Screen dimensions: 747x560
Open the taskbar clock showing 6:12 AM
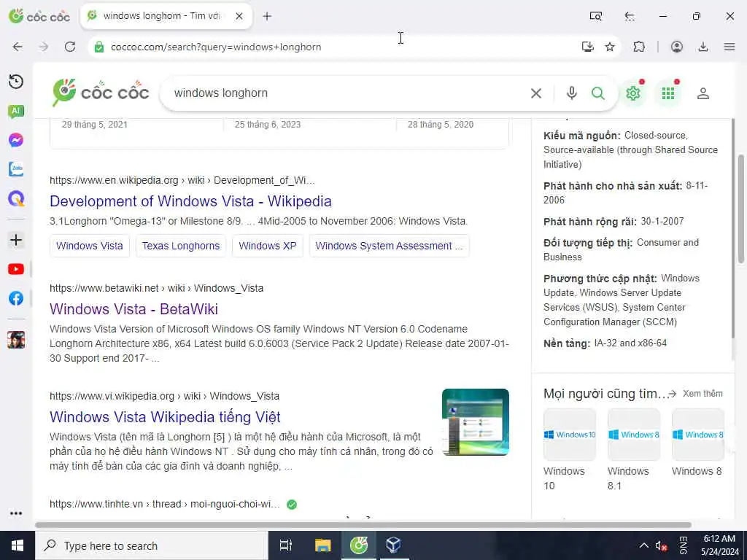720,545
